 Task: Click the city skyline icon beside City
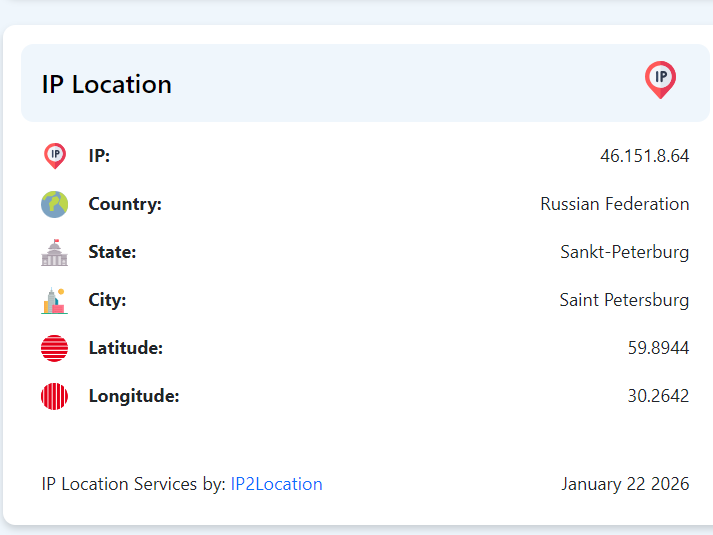(55, 300)
